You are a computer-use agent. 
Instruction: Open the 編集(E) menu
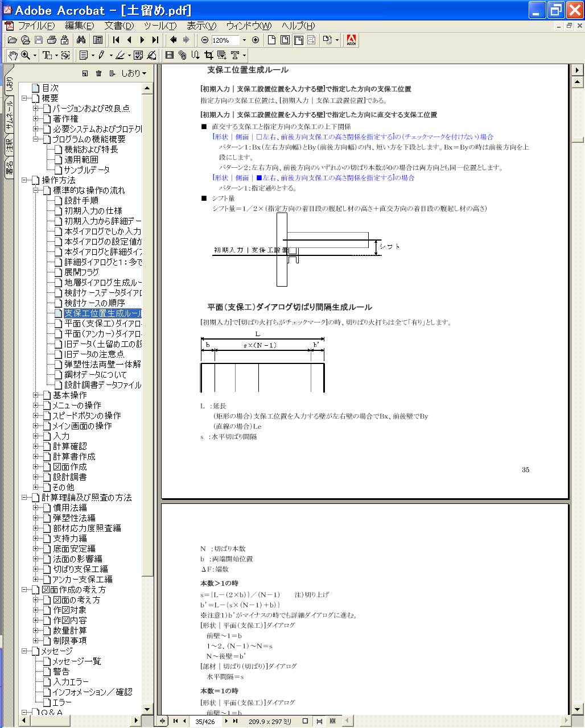coord(80,26)
